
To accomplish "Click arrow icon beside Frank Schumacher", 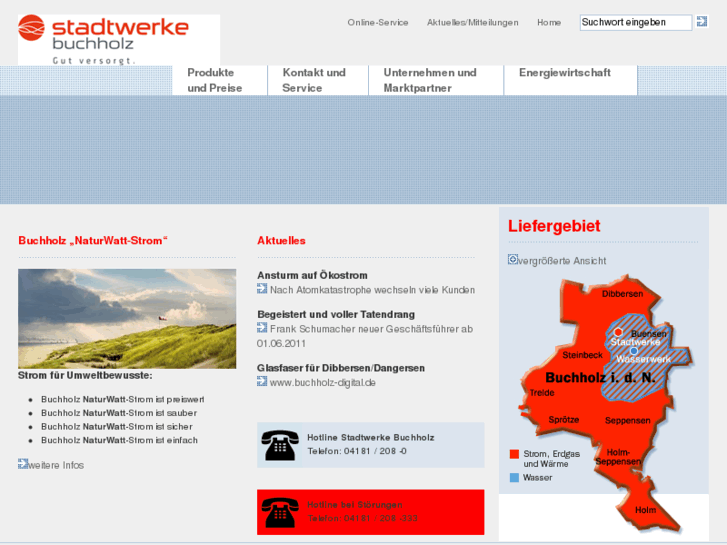I will click(x=262, y=328).
